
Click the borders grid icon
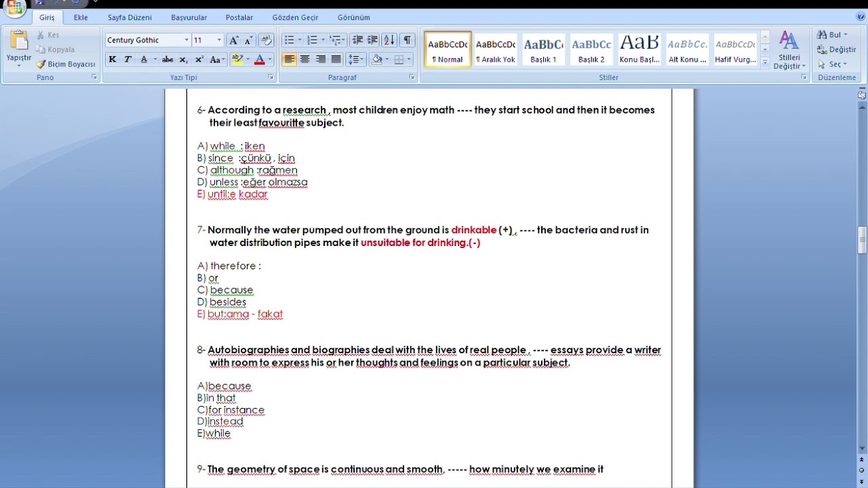coord(399,60)
